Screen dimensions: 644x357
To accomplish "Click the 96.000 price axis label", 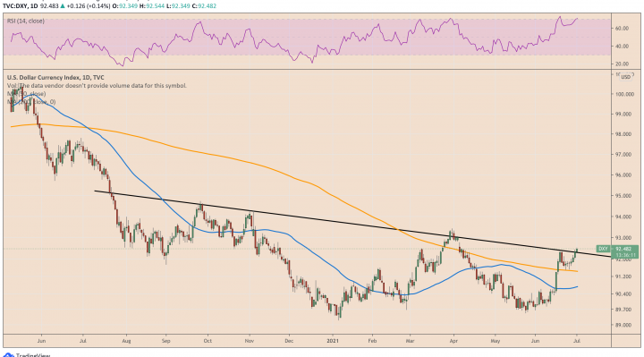I will click(624, 175).
